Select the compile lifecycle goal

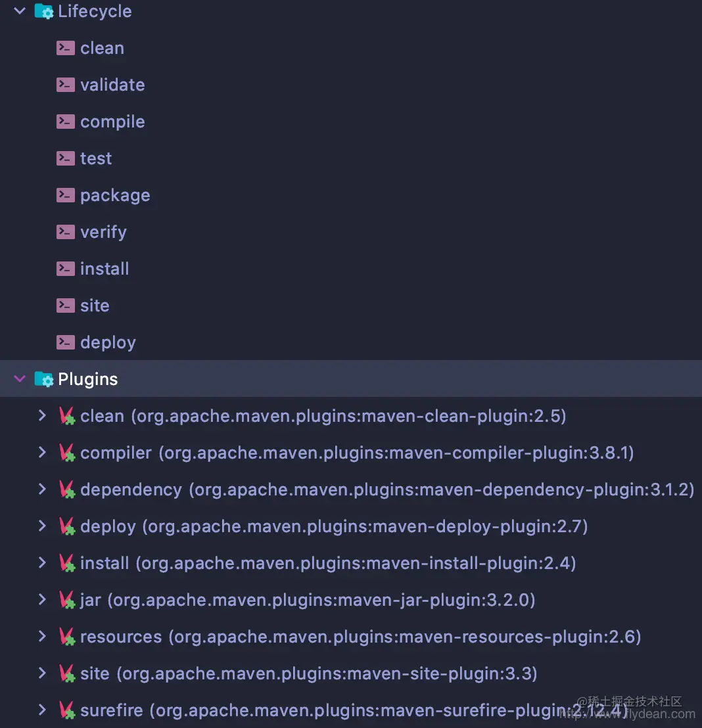click(112, 122)
